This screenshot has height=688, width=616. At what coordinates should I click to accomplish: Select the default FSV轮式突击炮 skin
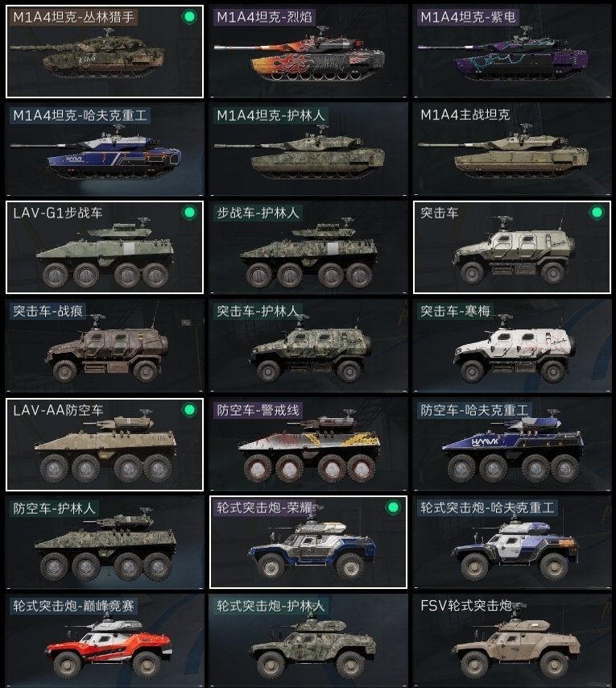coord(512,640)
